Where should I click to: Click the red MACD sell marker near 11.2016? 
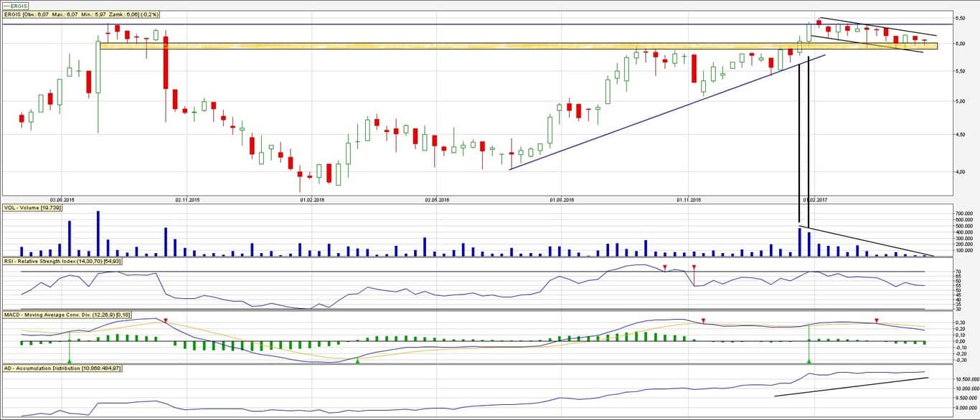(703, 320)
